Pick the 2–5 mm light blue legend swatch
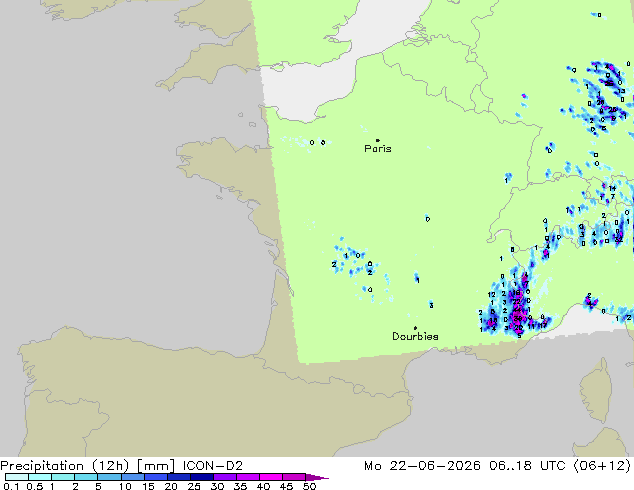Screen dimensions: 634x490 point(86,477)
